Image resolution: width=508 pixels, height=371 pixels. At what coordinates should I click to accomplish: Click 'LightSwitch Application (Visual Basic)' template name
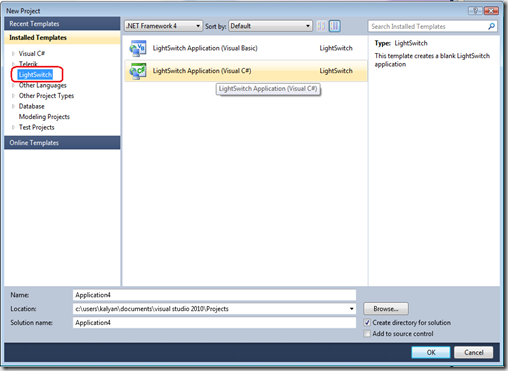pyautogui.click(x=205, y=48)
